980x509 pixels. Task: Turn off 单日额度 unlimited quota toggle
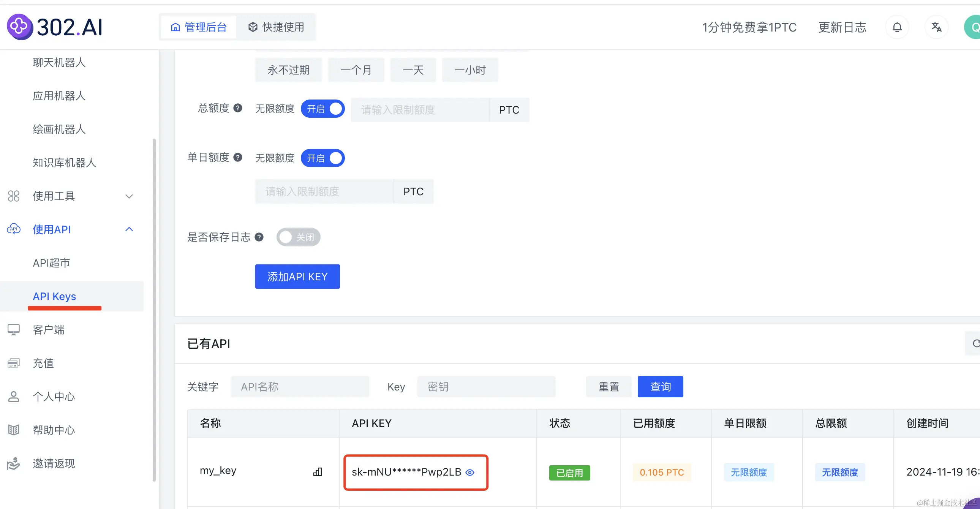(322, 158)
